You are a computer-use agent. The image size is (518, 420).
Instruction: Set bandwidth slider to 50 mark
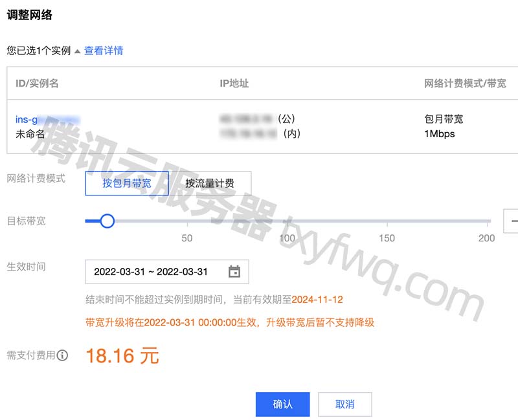click(187, 221)
